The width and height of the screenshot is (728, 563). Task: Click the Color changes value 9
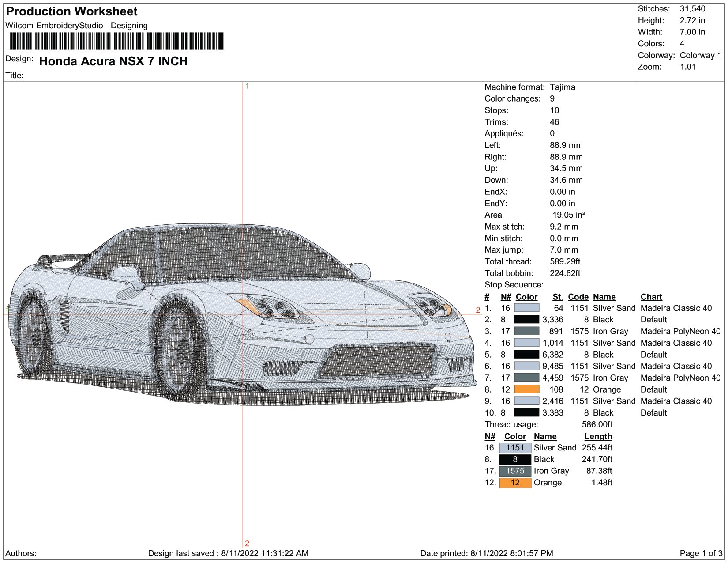point(552,98)
